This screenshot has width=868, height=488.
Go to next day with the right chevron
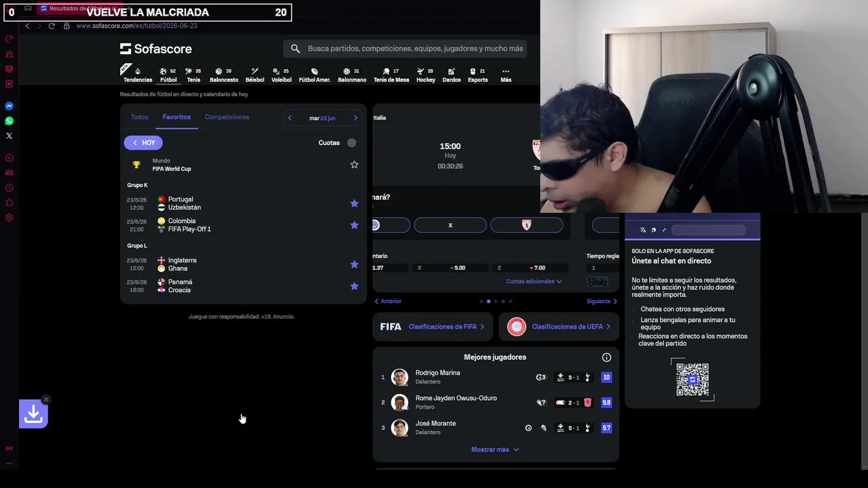pos(355,118)
